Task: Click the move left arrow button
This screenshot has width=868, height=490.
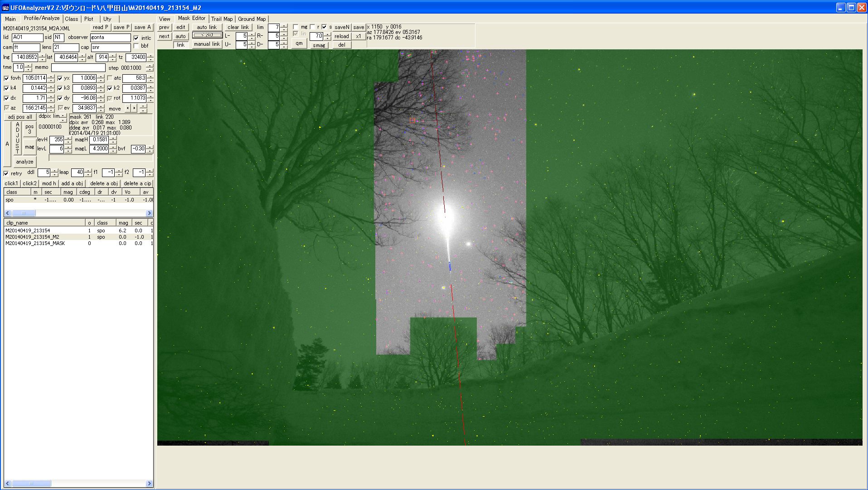Action: [x=127, y=108]
